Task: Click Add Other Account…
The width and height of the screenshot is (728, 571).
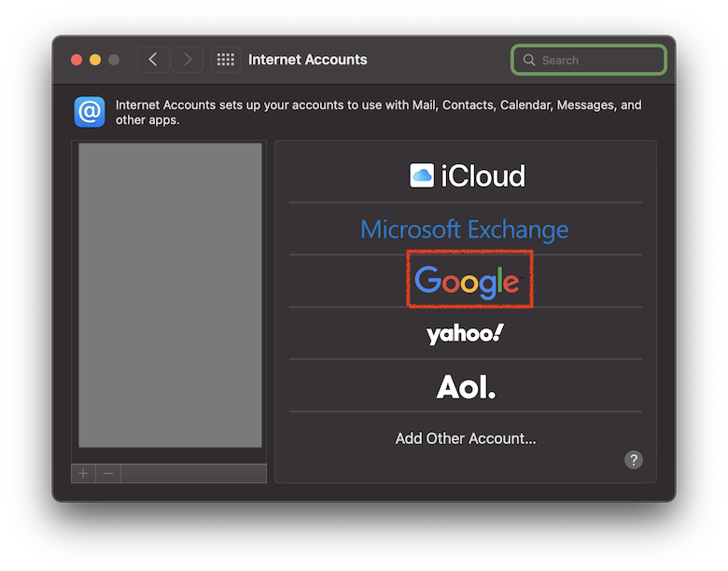Action: click(x=466, y=439)
